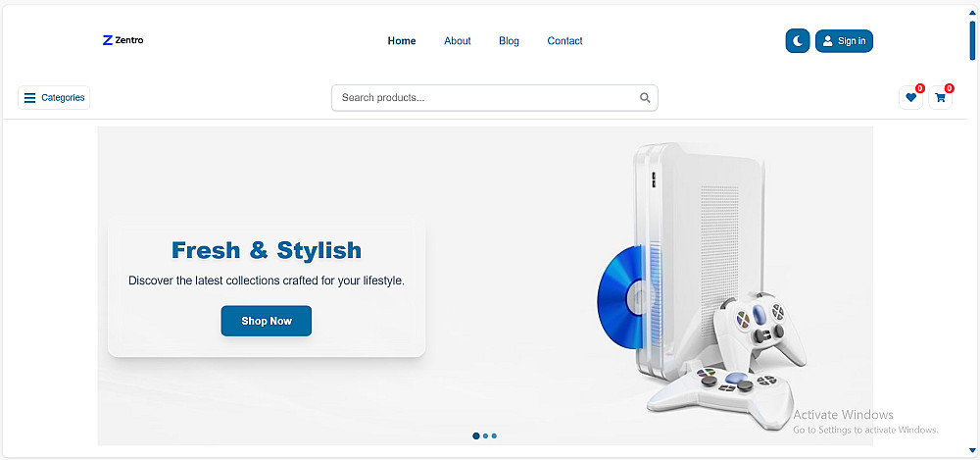The image size is (980, 460).
Task: Select the second carousel dot
Action: point(486,435)
